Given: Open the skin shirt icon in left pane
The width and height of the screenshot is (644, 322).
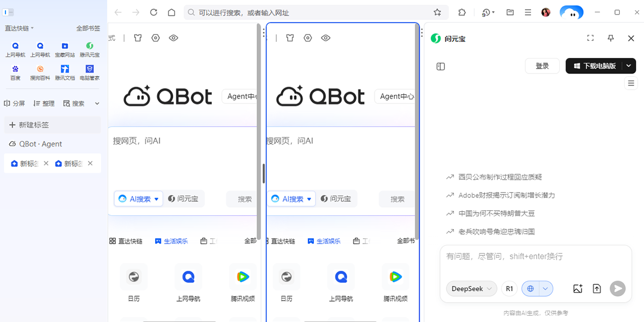Looking at the screenshot, I should 138,38.
